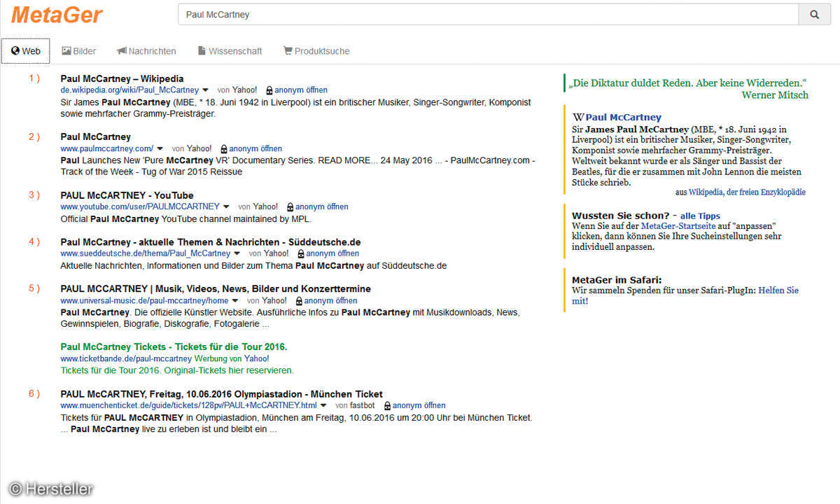Open PAUL McCARTNEY - YouTube result
This screenshot has width=840, height=504.
click(127, 195)
